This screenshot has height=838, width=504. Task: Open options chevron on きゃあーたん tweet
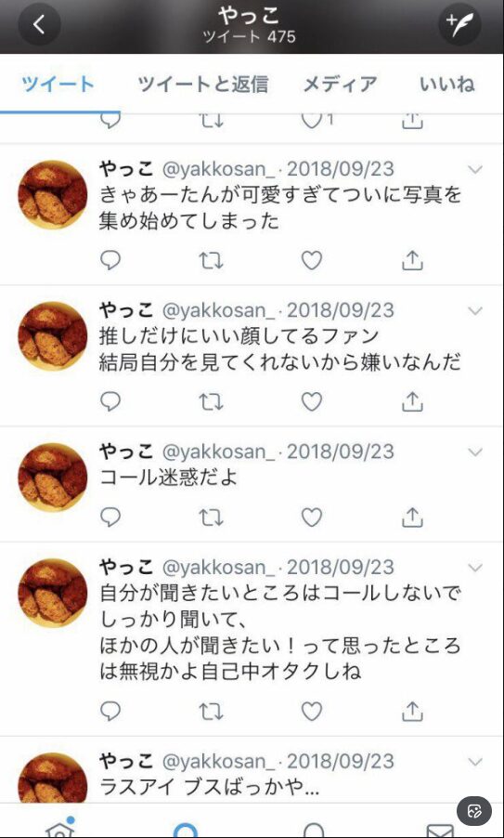point(474,169)
